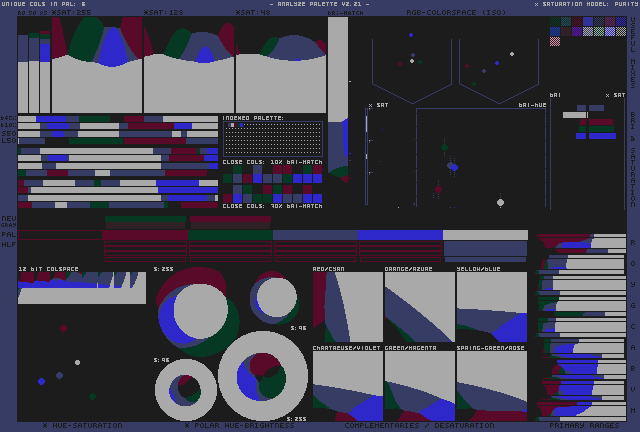Click the tall BRI-MATCH vertical bar
The height and width of the screenshot is (432, 640).
tap(338, 100)
